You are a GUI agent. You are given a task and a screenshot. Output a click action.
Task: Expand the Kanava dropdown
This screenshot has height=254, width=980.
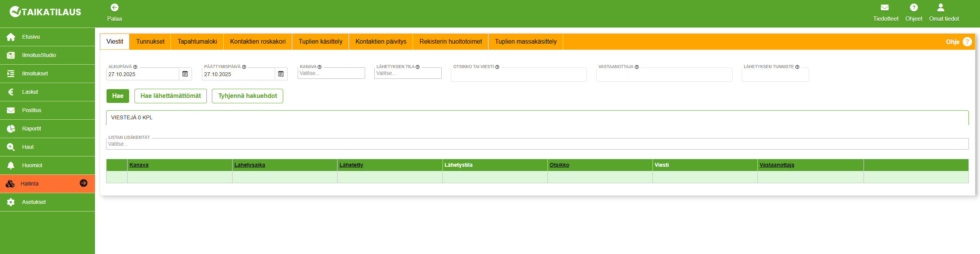click(x=331, y=73)
